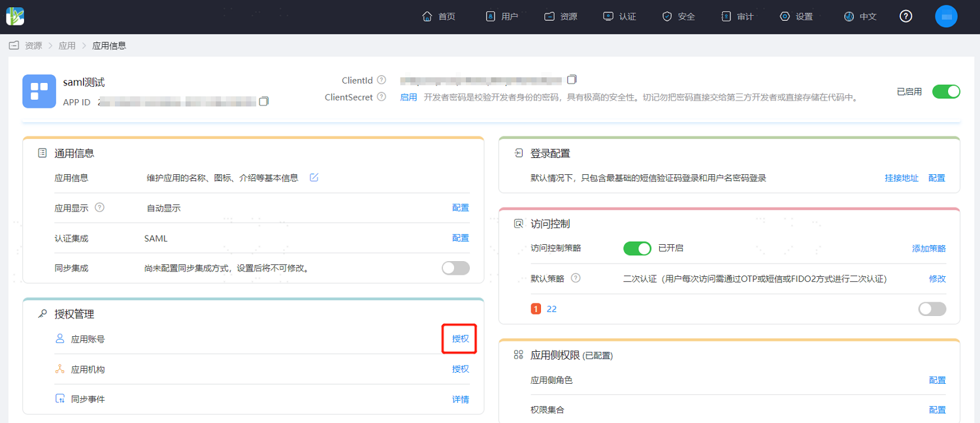Toggle the 已启用 application switch
This screenshot has height=423, width=980.
tap(946, 91)
